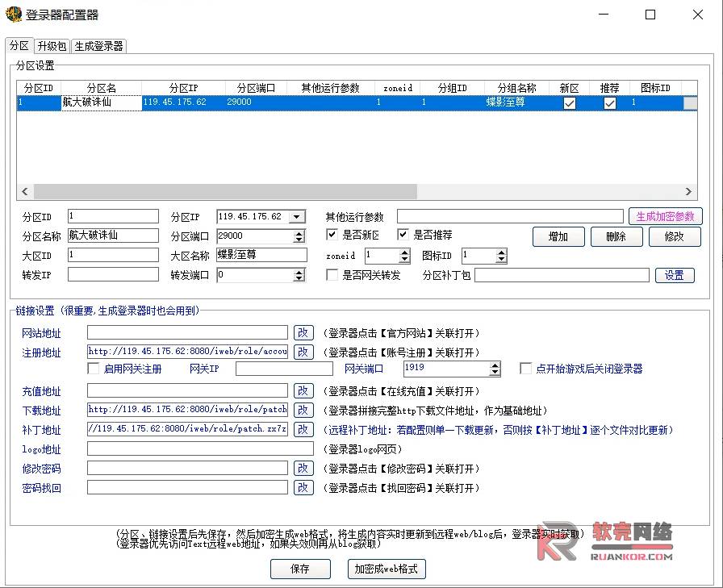Click the 分区IP column header
Viewport: 723px width, 588px height.
(x=183, y=88)
